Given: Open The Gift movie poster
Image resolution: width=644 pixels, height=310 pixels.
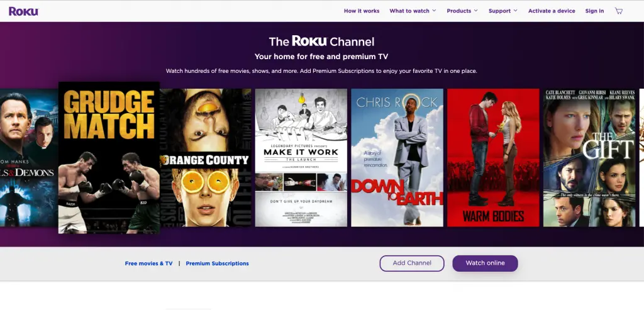Looking at the screenshot, I should coord(589,158).
